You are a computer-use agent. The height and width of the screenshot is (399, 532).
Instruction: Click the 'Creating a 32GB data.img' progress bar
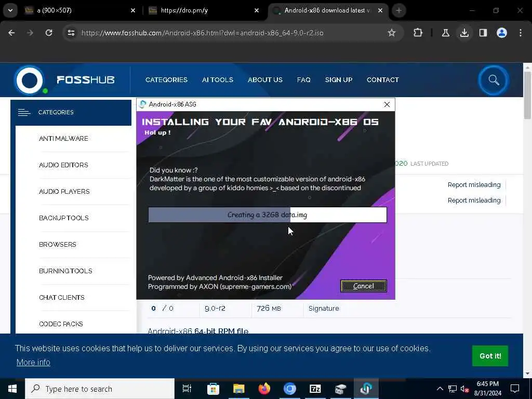268,215
